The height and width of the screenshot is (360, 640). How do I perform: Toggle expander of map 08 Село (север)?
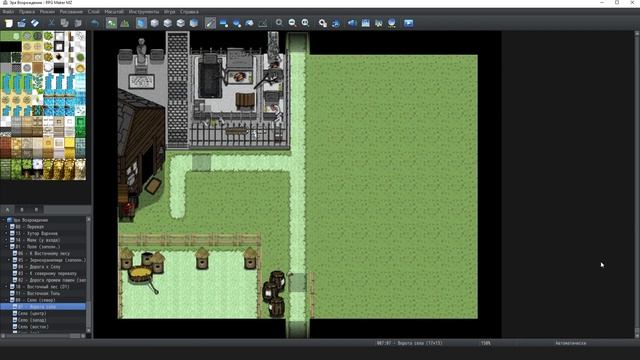pos(7,300)
